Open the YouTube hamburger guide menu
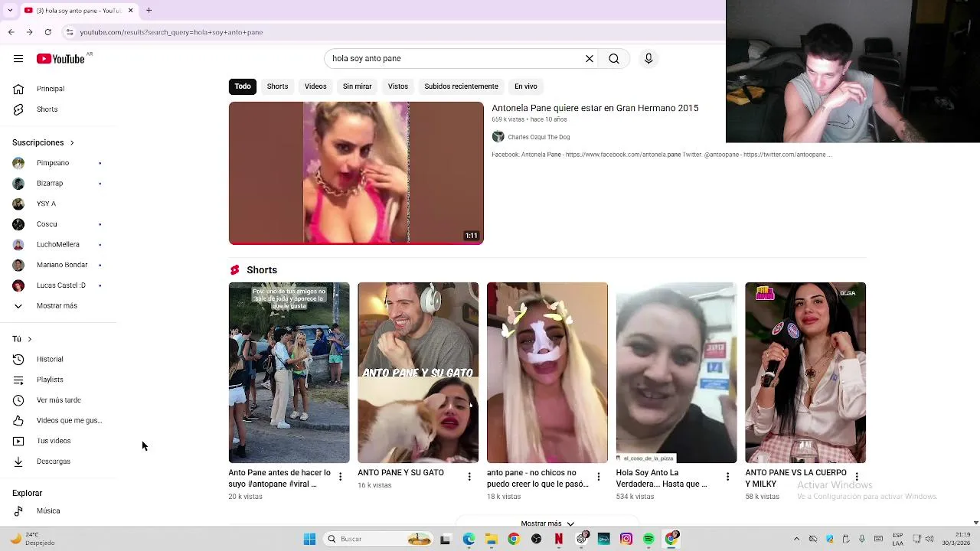 tap(18, 59)
